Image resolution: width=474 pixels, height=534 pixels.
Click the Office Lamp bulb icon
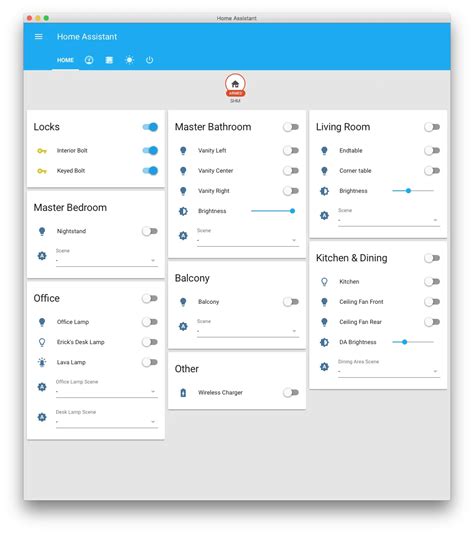point(42,322)
